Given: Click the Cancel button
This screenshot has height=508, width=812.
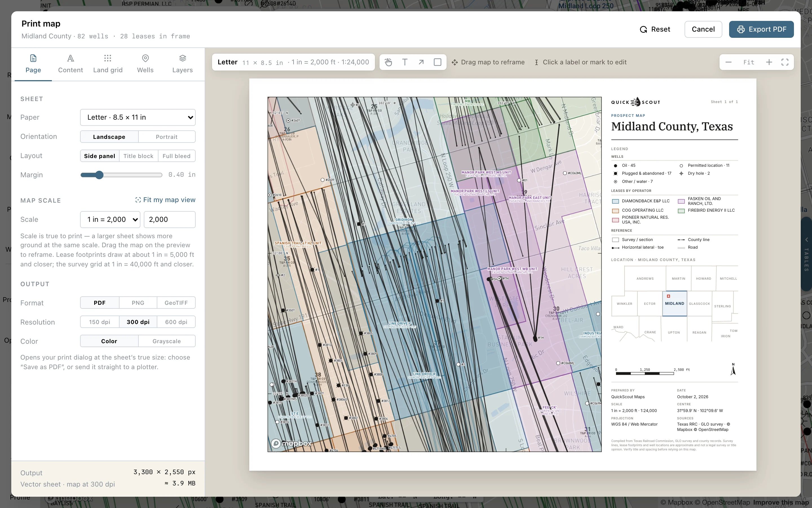Looking at the screenshot, I should click(703, 29).
